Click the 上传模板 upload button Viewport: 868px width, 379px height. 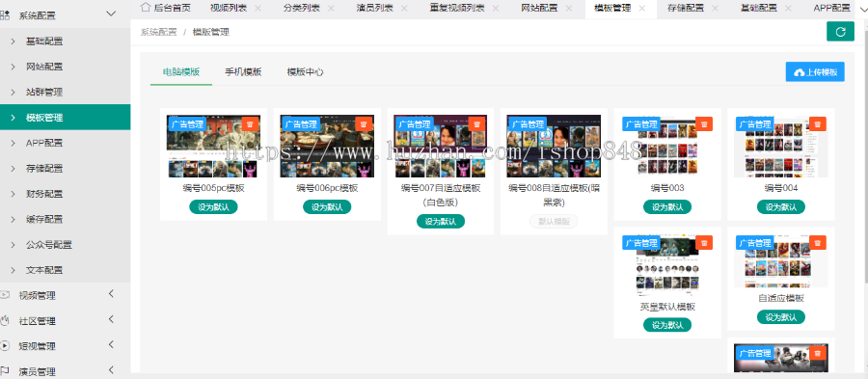click(815, 72)
